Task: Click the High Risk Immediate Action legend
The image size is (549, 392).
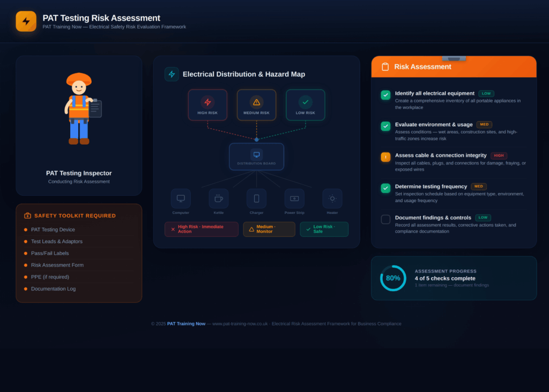Action: pos(201,229)
